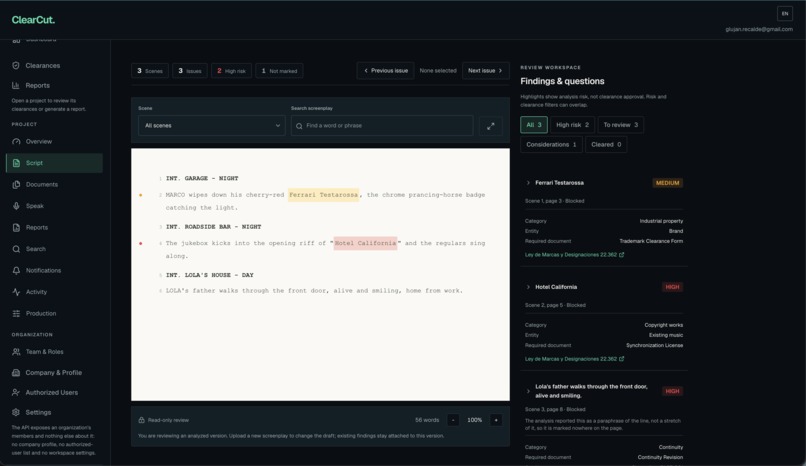Screen dimensions: 806x466
Task: Increase zoom with plus button
Action: click(496, 420)
